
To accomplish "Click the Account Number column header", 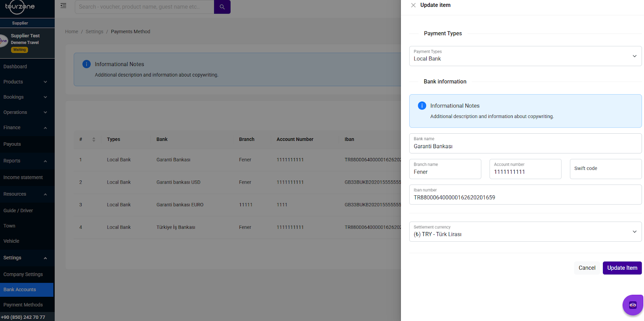I will [295, 139].
